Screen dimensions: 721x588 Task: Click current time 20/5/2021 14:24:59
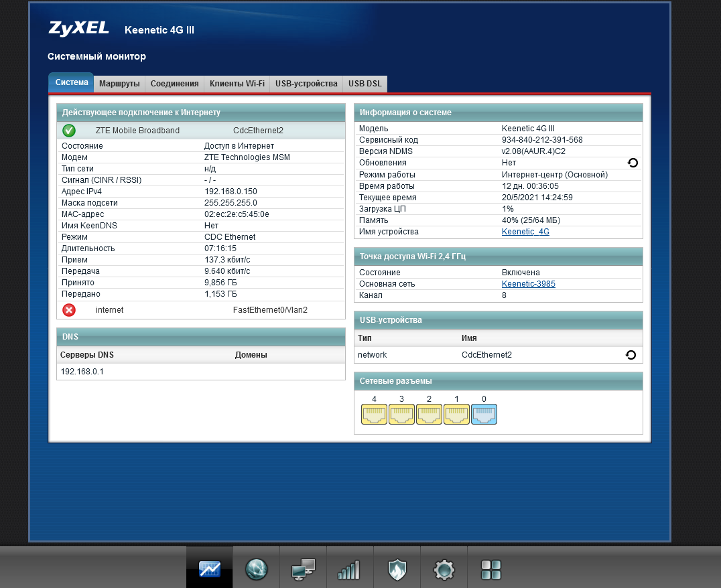537,198
